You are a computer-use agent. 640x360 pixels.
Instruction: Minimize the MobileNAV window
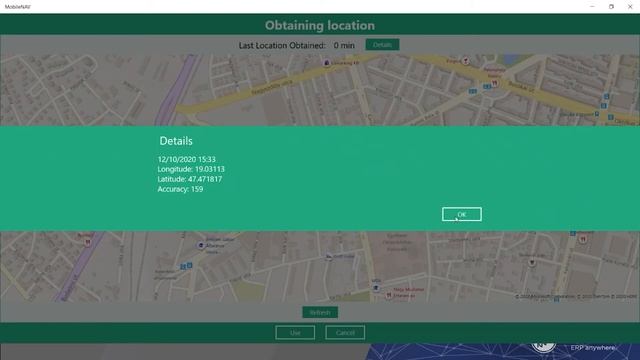coord(592,7)
